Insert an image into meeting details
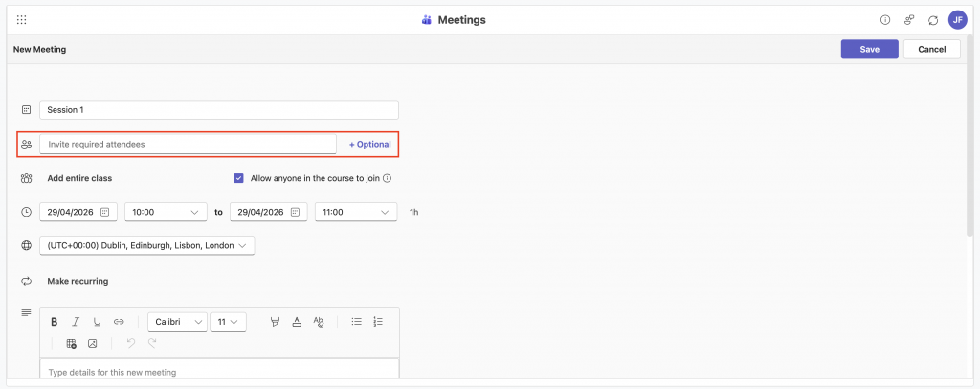Viewport: 980px width, 389px height. pyautogui.click(x=93, y=343)
